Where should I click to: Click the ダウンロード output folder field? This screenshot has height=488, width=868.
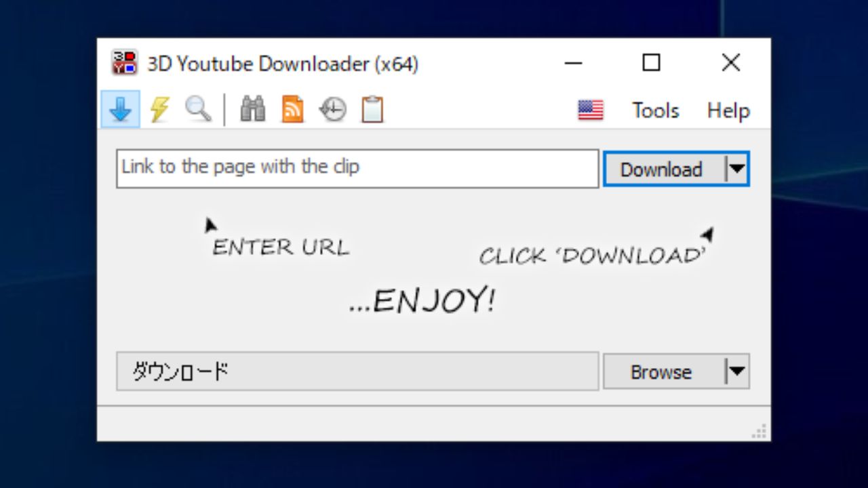tap(357, 371)
